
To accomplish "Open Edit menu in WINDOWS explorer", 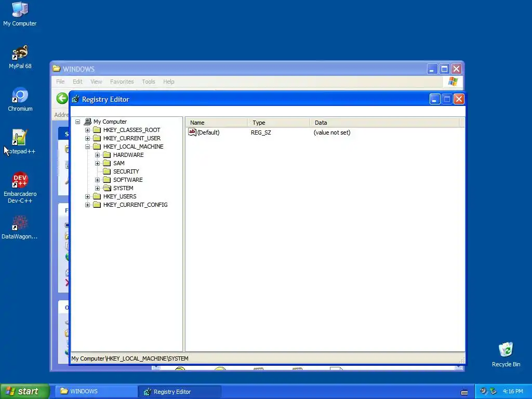I will coord(77,82).
